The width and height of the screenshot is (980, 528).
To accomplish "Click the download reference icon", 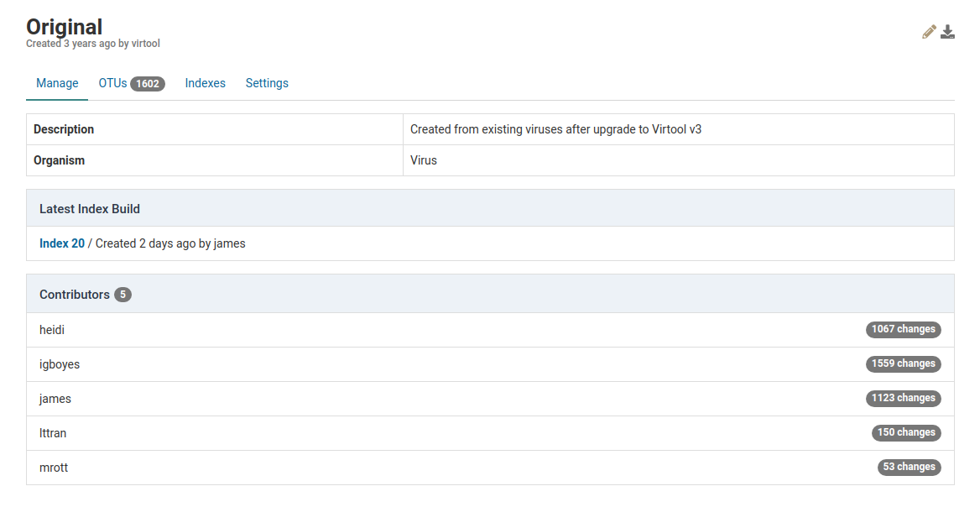I will coord(947,32).
